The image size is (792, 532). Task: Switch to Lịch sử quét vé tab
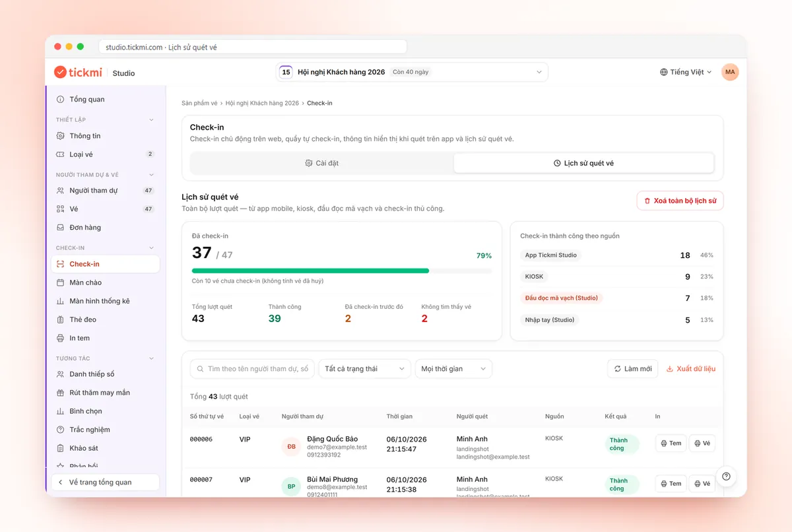click(583, 163)
